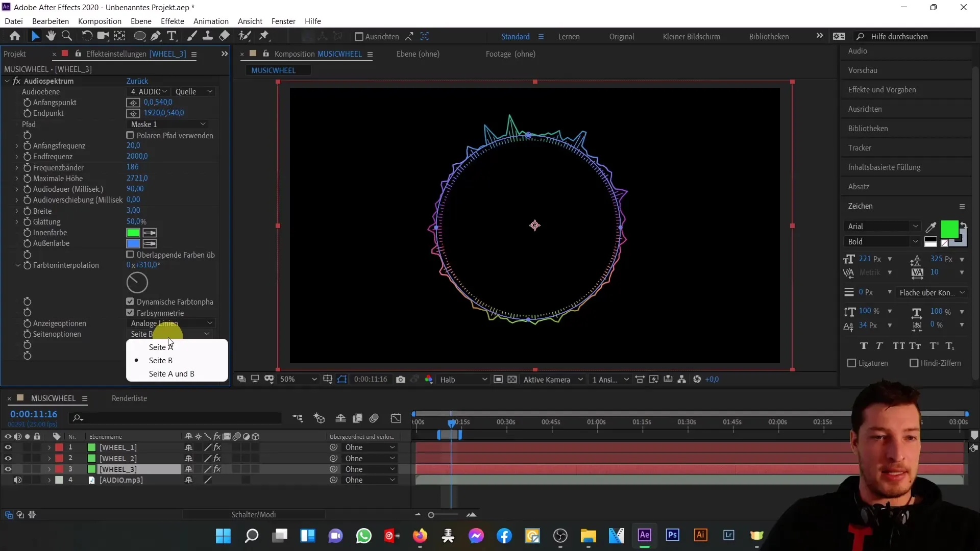980x551 pixels.
Task: Select the Rotation tool
Action: [x=87, y=36]
